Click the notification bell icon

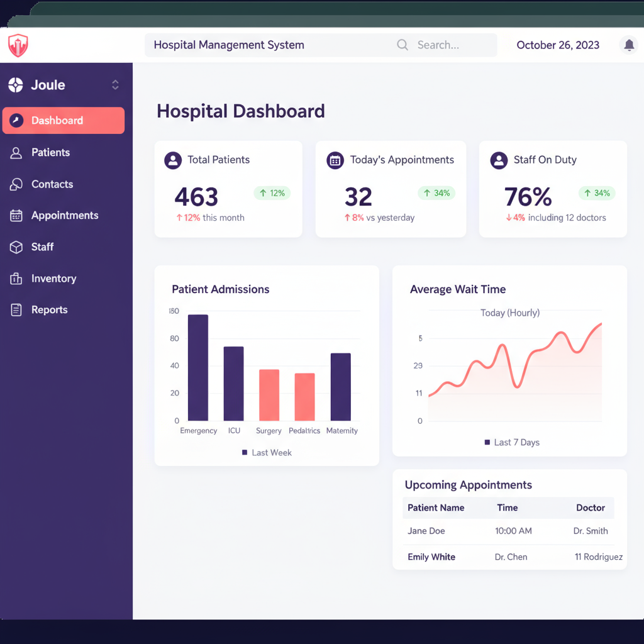628,45
